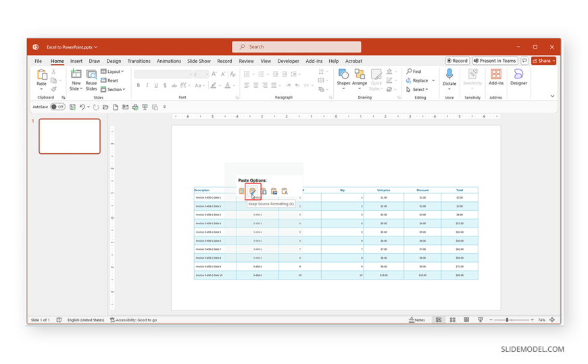Toggle the AutoSave switch

tap(57, 107)
